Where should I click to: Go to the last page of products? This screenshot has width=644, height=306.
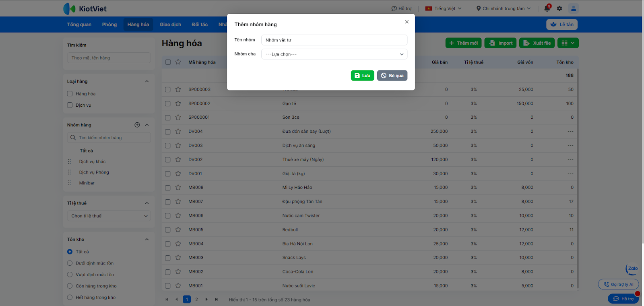click(216, 299)
